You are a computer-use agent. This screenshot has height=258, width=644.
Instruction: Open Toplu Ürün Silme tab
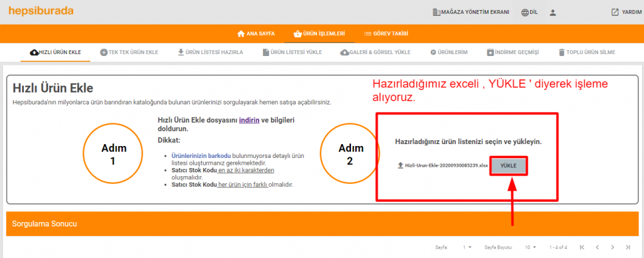pyautogui.click(x=586, y=52)
